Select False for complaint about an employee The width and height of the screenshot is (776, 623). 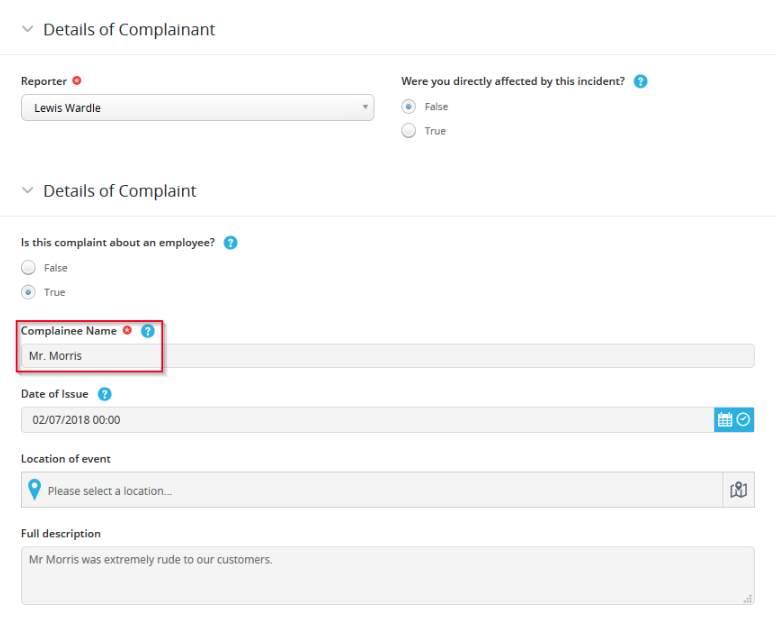coord(28,268)
